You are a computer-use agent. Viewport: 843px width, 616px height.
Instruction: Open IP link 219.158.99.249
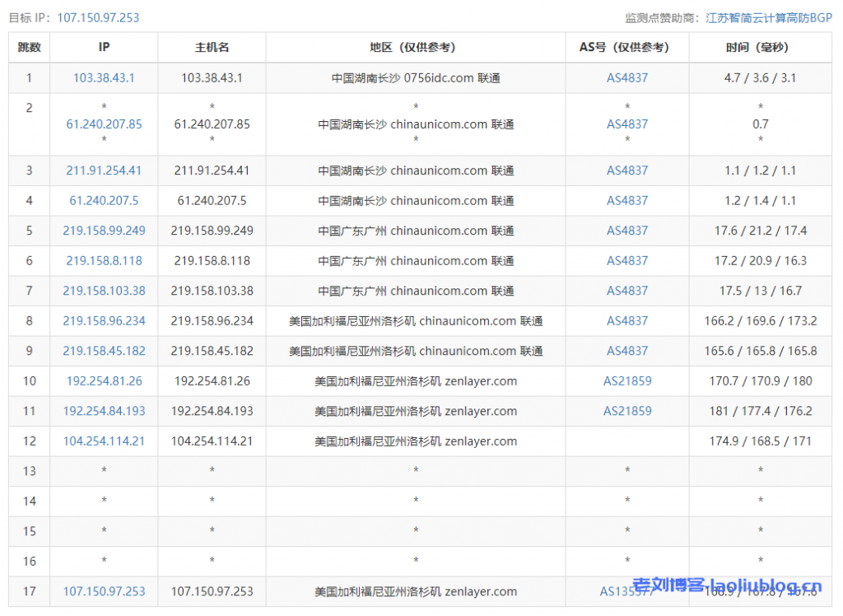click(104, 231)
